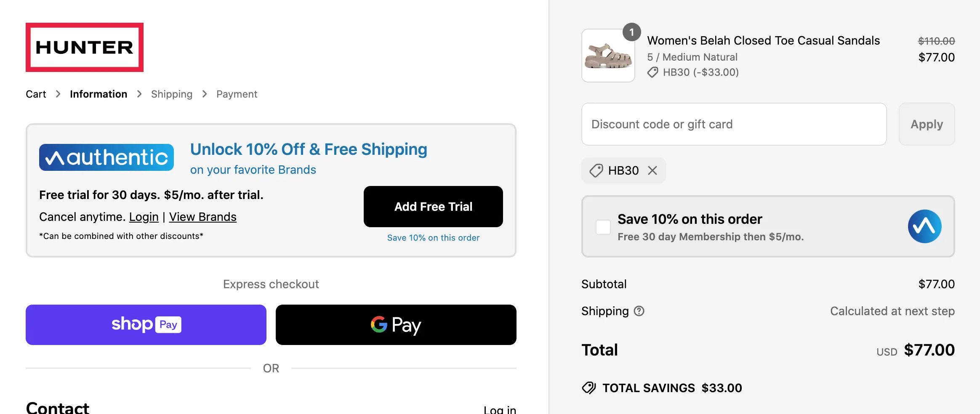Click the discount tag icon under Medium Natural
This screenshot has width=980, height=414.
tap(652, 72)
